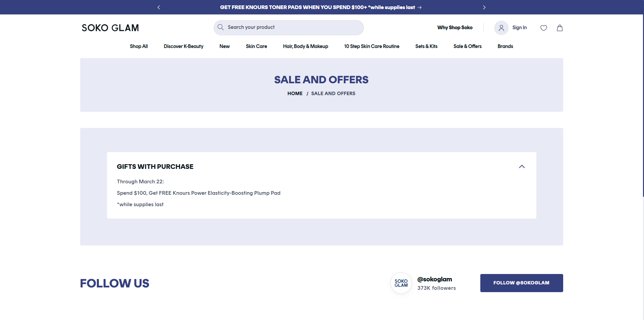Show next announcement with right arrow
This screenshot has width=644, height=320.
[x=484, y=7]
